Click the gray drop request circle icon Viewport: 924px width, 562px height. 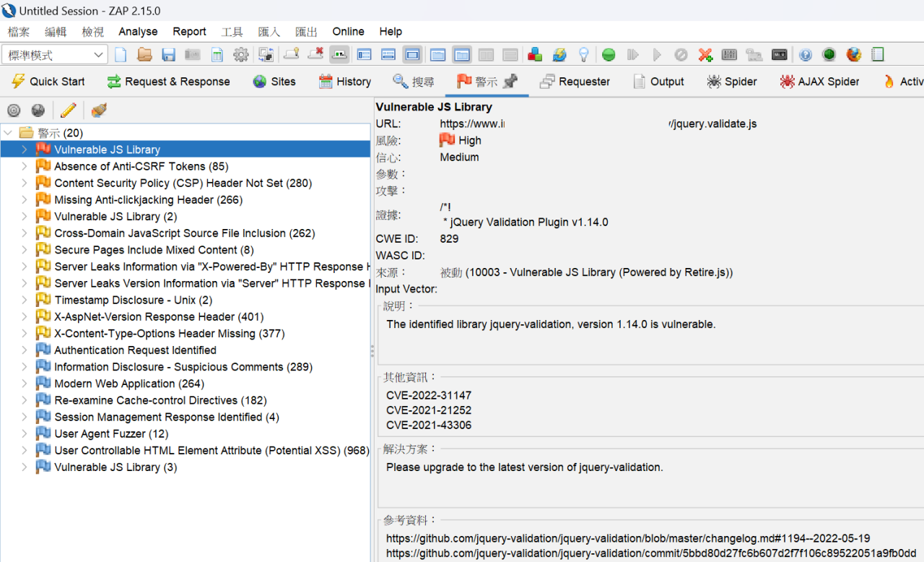click(681, 55)
